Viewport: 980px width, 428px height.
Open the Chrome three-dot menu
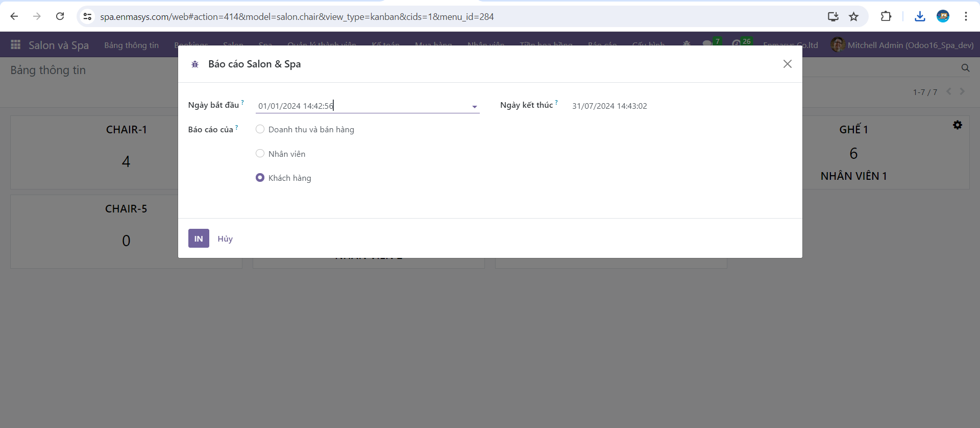966,17
